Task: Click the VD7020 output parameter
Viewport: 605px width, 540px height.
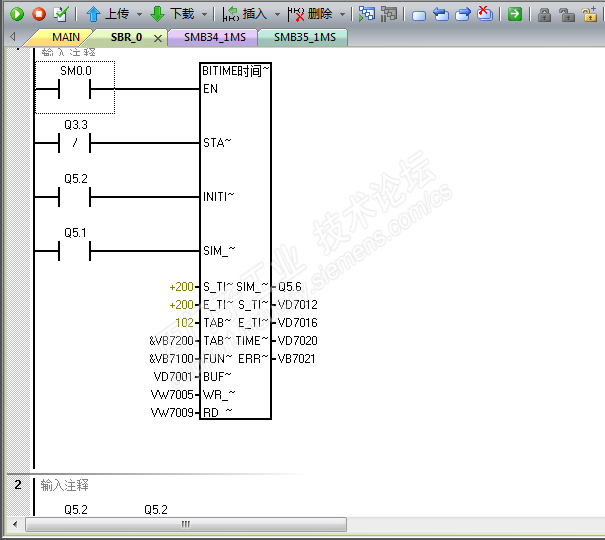Action: point(297,341)
